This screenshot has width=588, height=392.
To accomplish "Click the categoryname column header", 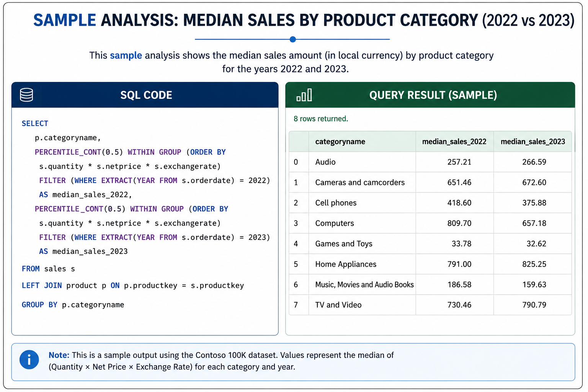I will pos(340,142).
